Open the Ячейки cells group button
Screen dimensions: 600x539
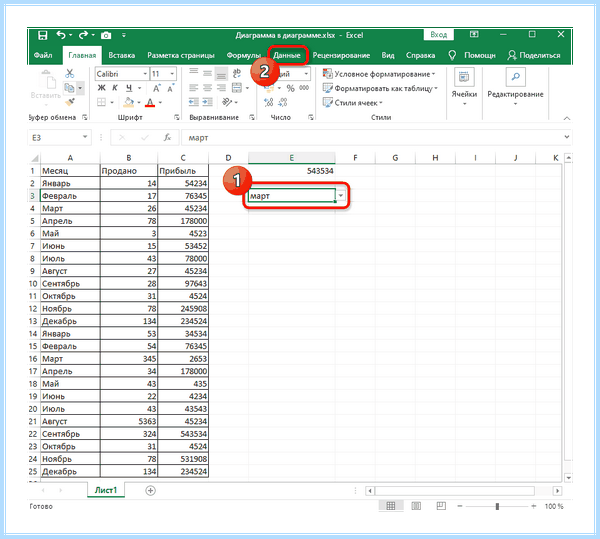(x=464, y=87)
